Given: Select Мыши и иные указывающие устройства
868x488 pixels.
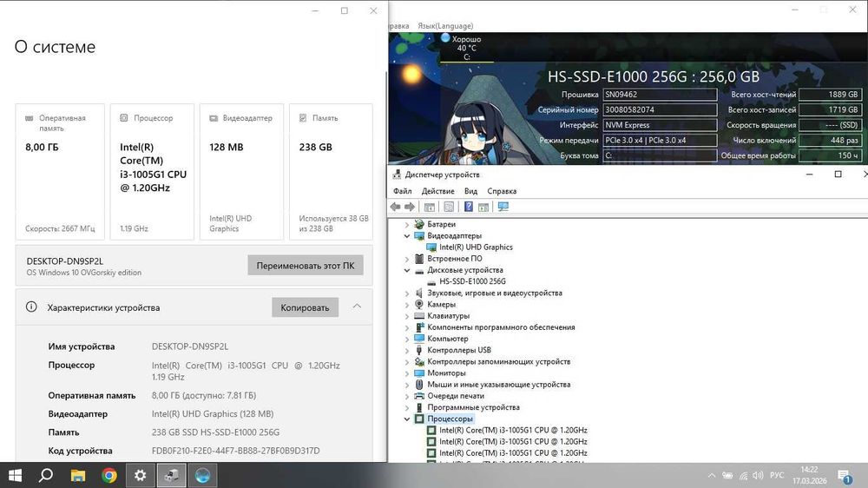Looking at the screenshot, I should (498, 385).
